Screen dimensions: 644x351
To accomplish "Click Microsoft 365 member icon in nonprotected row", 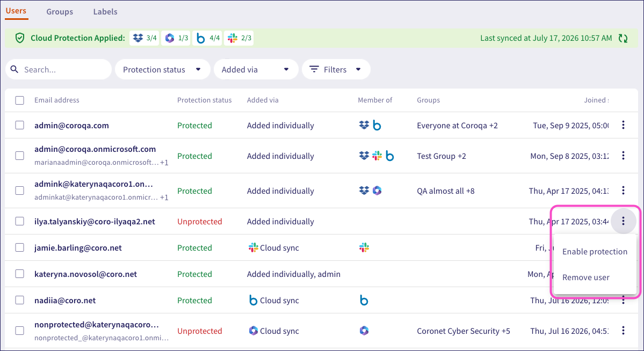I will 364,331.
